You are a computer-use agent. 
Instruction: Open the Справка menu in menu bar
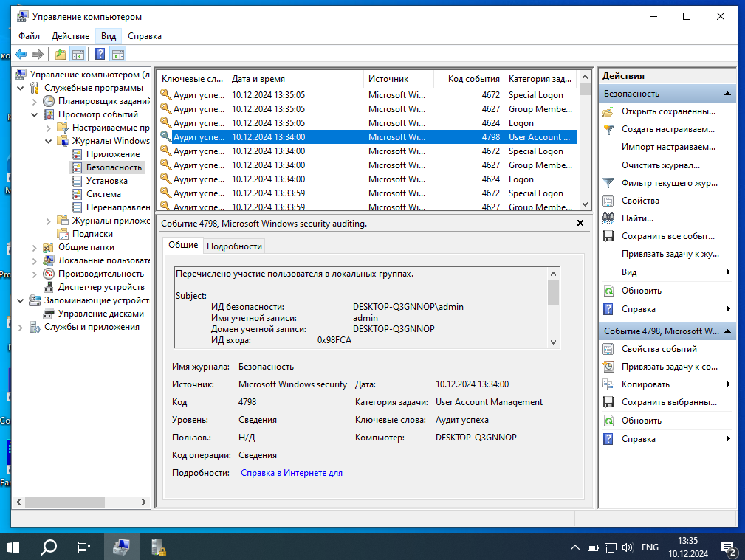(145, 36)
